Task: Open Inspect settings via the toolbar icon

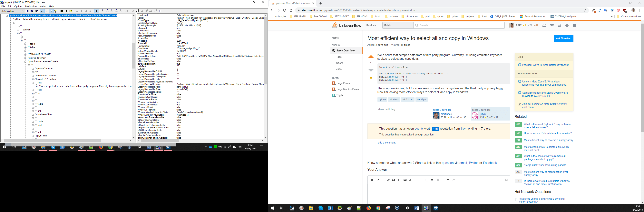Action: coord(36,11)
